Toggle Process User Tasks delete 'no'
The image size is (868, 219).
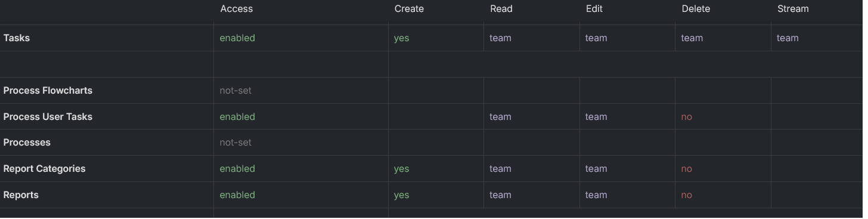tap(687, 117)
